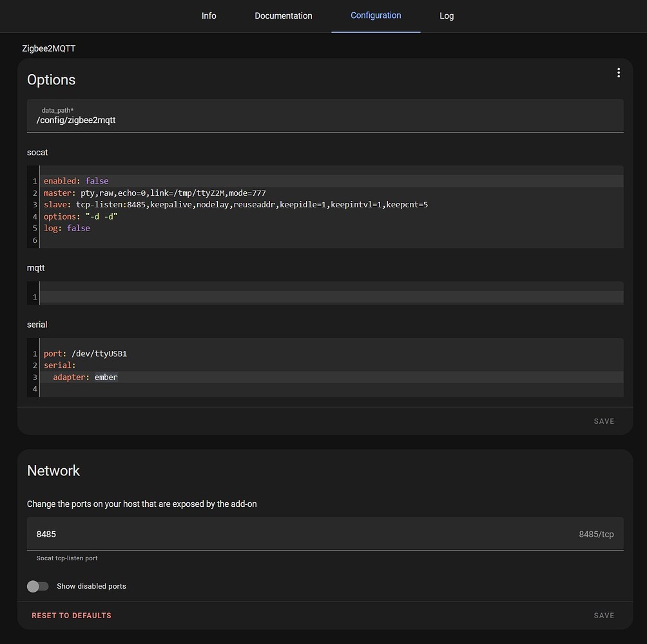Viewport: 647px width, 644px height.
Task: Switch to the Info tab
Action: coord(208,15)
